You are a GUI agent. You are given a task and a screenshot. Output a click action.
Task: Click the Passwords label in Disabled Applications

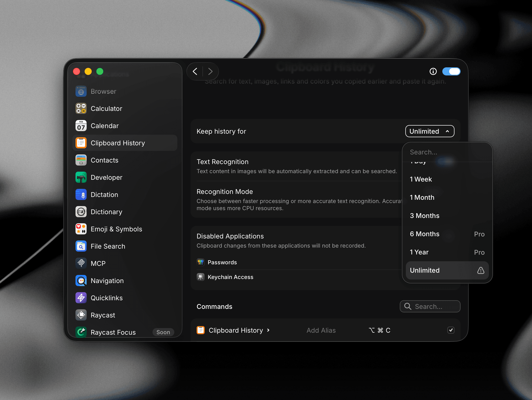(x=222, y=262)
